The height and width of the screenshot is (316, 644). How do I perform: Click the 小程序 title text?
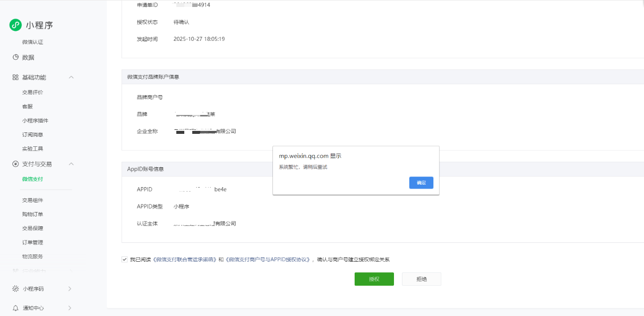pyautogui.click(x=39, y=25)
